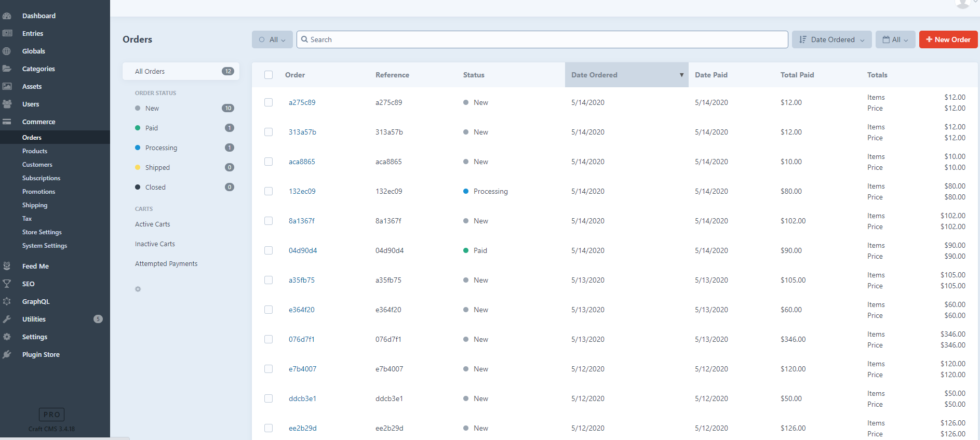Click the Entries newspaper icon
The width and height of the screenshot is (980, 440).
pos(7,33)
